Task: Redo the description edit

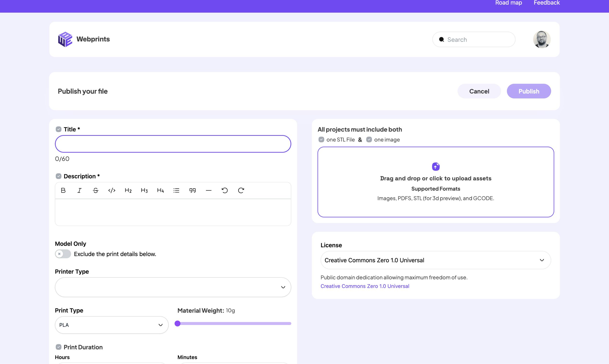Action: [241, 190]
